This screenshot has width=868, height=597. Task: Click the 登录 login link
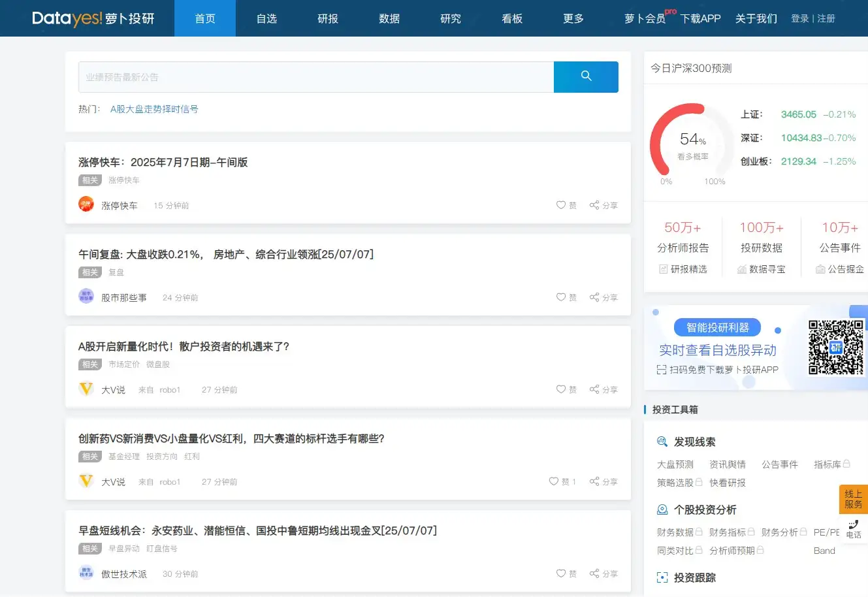[800, 18]
